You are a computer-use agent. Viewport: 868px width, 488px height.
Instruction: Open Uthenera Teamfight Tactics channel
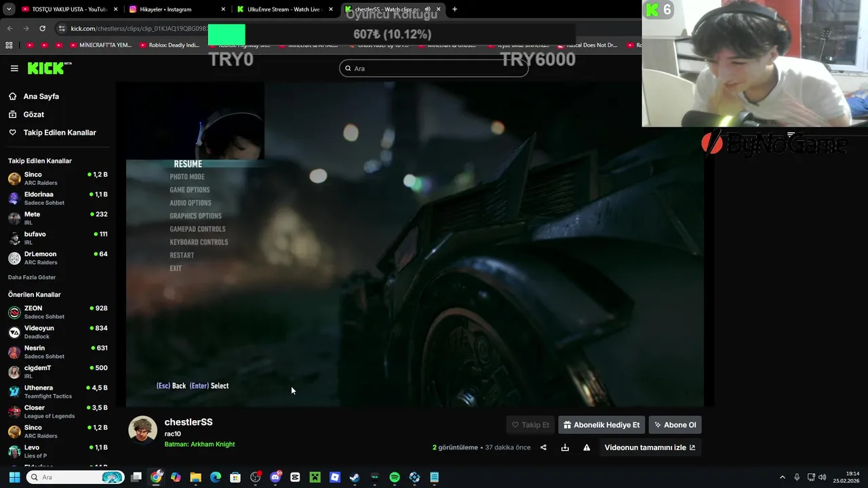58,392
